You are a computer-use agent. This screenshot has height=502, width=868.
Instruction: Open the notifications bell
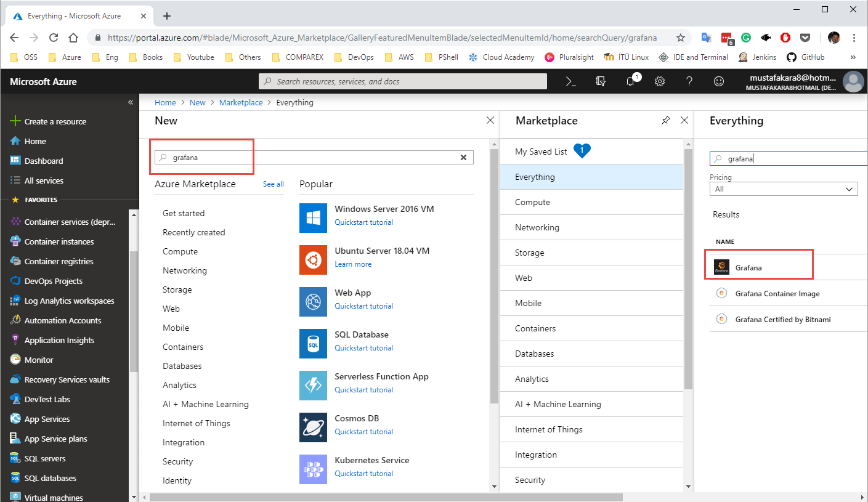631,81
